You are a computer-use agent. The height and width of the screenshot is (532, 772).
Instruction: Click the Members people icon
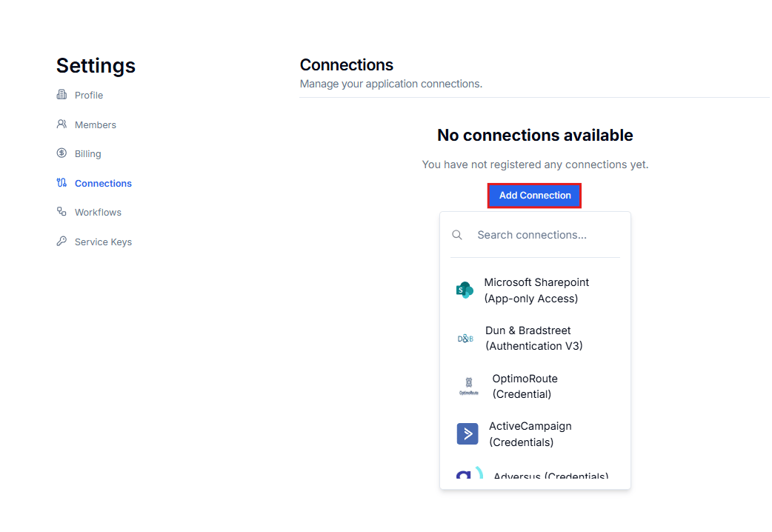click(61, 124)
